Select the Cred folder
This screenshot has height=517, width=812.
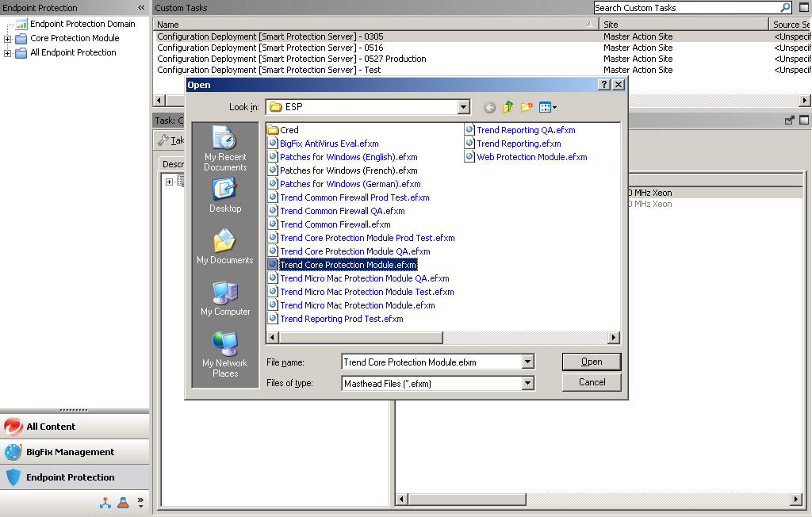(x=283, y=130)
